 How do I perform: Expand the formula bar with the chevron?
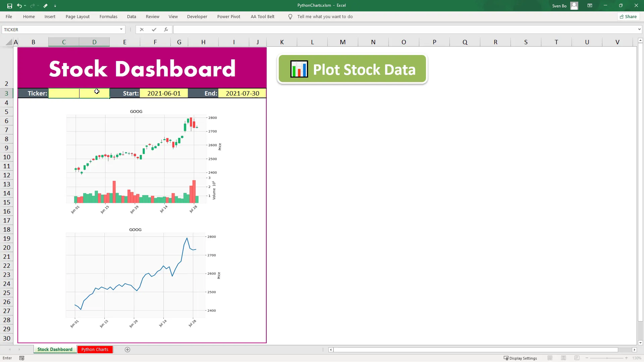tap(639, 29)
